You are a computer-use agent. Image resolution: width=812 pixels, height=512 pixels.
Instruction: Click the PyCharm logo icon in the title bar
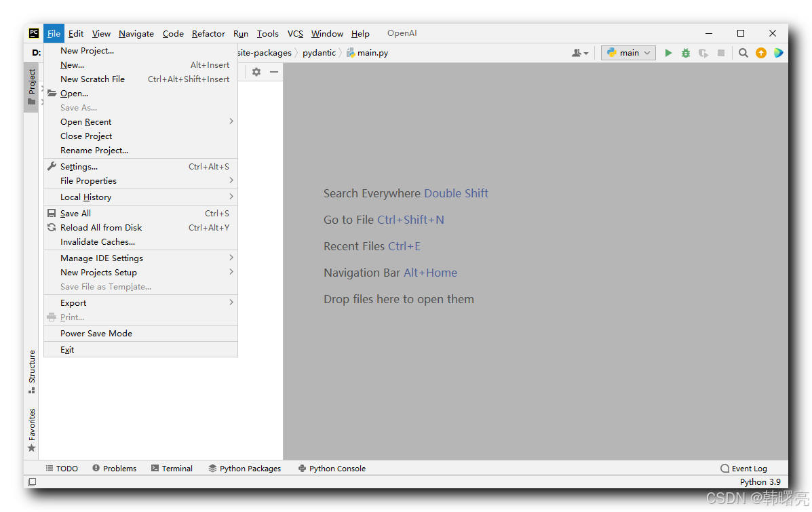pyautogui.click(x=34, y=33)
